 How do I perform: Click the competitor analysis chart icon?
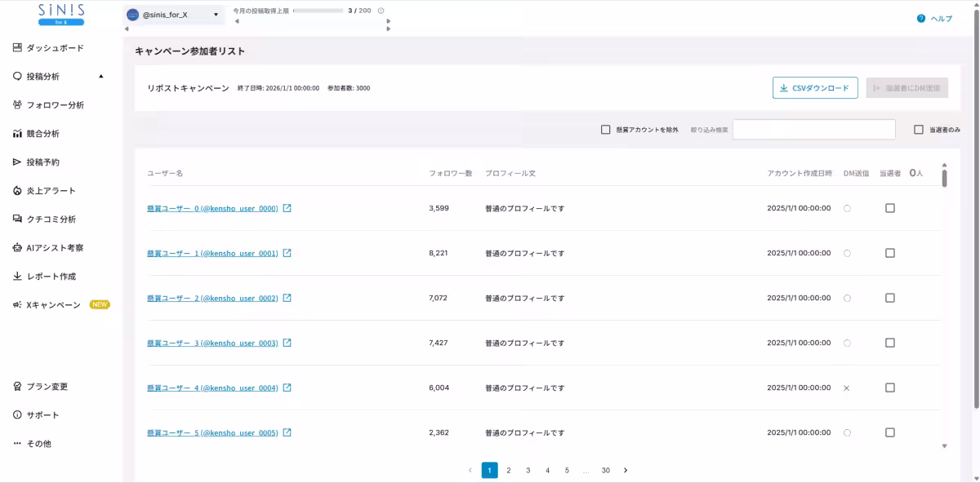tap(17, 134)
